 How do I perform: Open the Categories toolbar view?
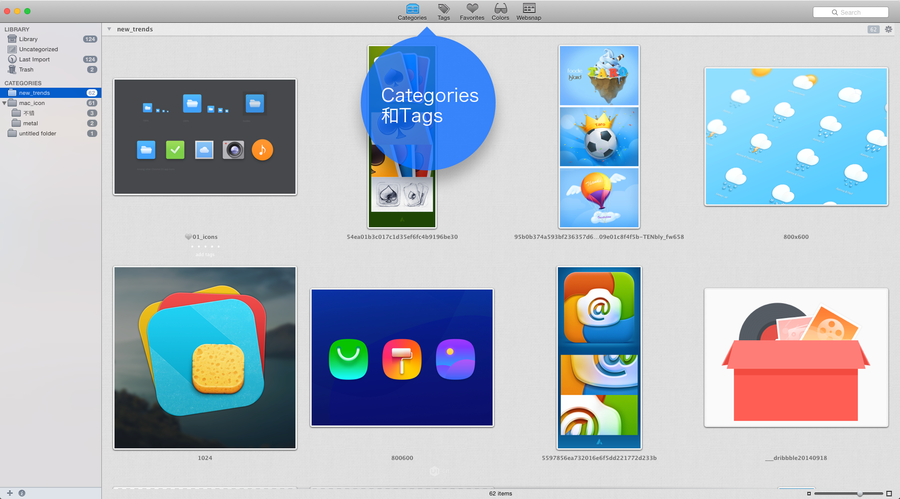[412, 11]
